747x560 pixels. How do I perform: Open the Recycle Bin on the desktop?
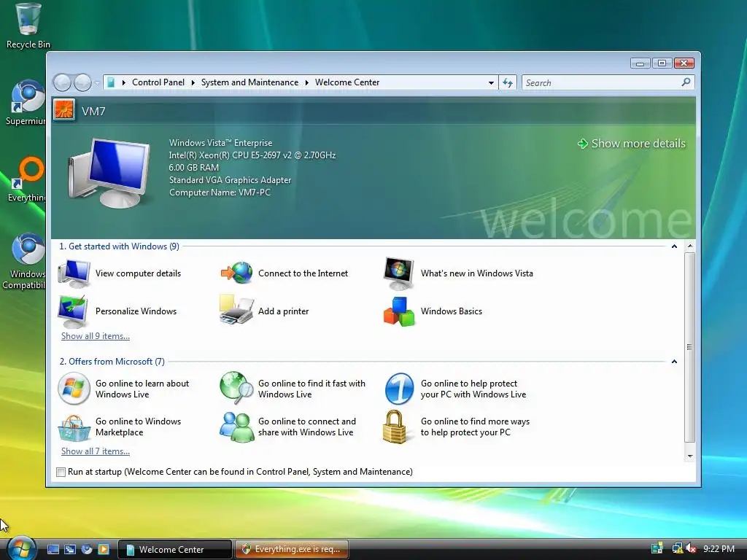[x=28, y=26]
